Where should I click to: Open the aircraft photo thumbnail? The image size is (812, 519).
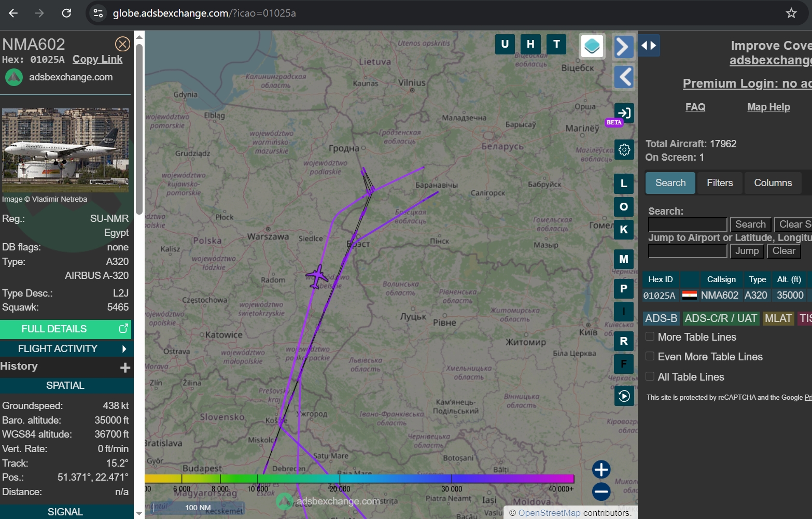click(x=65, y=150)
